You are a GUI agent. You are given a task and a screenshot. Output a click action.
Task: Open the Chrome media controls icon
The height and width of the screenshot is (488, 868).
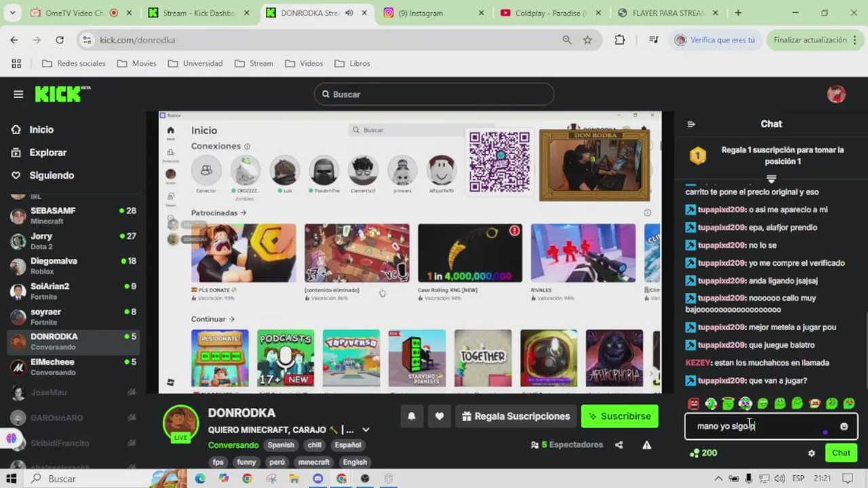pos(654,40)
